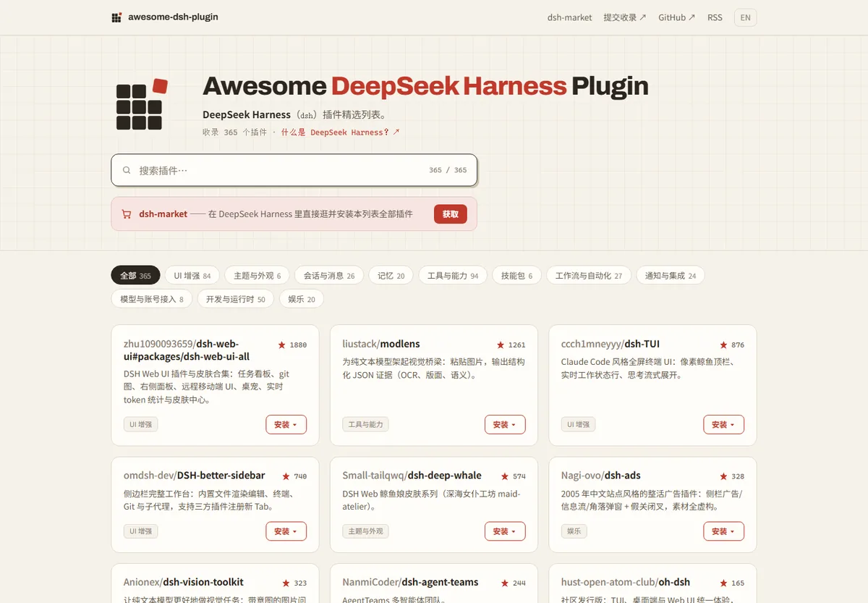The height and width of the screenshot is (603, 868).
Task: Click the 365 / 365 counter in search box
Action: pyautogui.click(x=448, y=170)
